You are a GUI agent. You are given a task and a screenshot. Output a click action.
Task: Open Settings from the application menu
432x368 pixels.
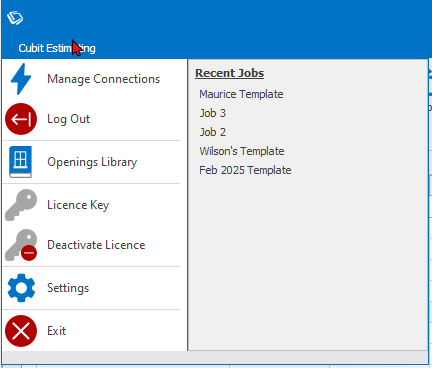point(91,288)
